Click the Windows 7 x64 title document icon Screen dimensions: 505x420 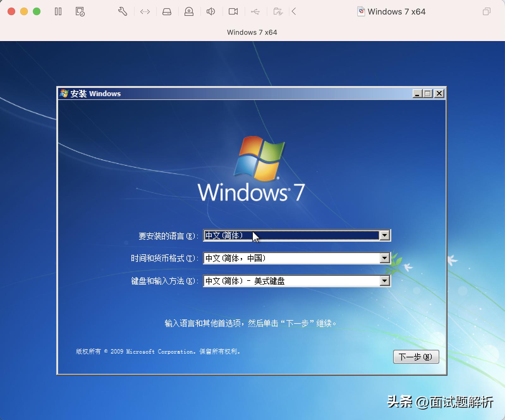361,12
